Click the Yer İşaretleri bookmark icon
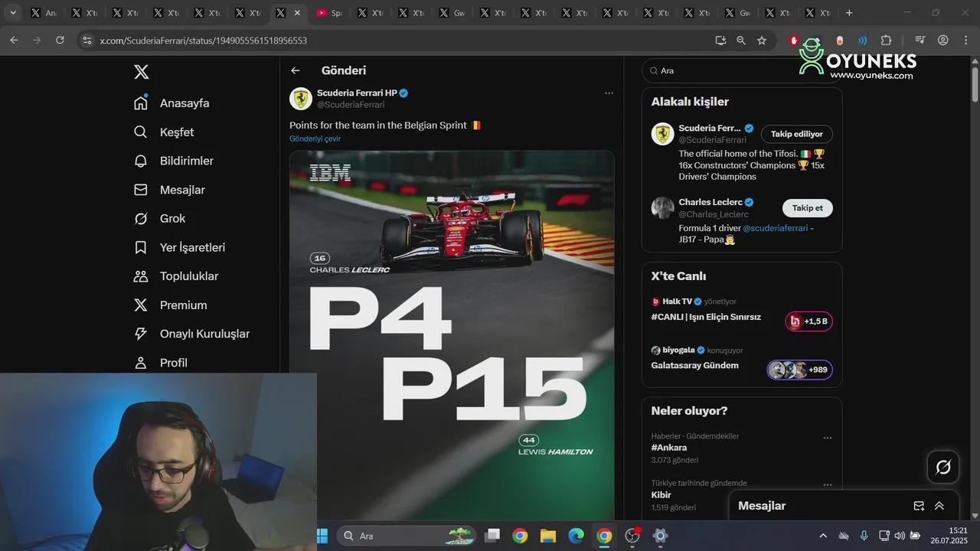 click(x=141, y=247)
